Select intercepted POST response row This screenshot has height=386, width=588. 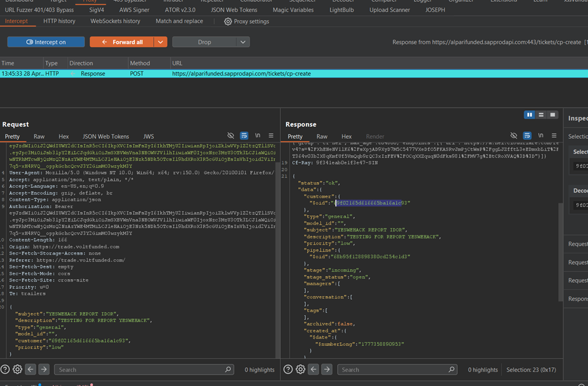click(x=294, y=74)
